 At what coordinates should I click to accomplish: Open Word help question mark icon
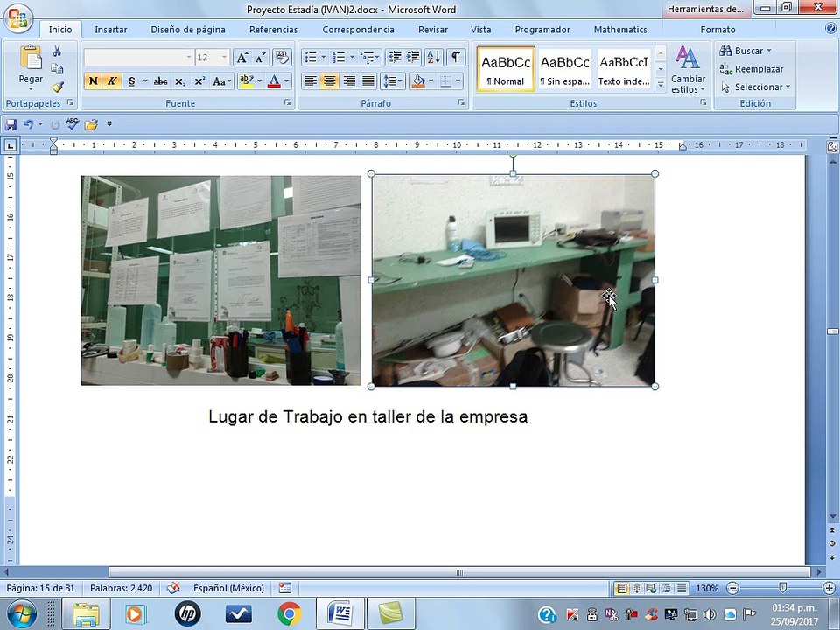click(830, 30)
